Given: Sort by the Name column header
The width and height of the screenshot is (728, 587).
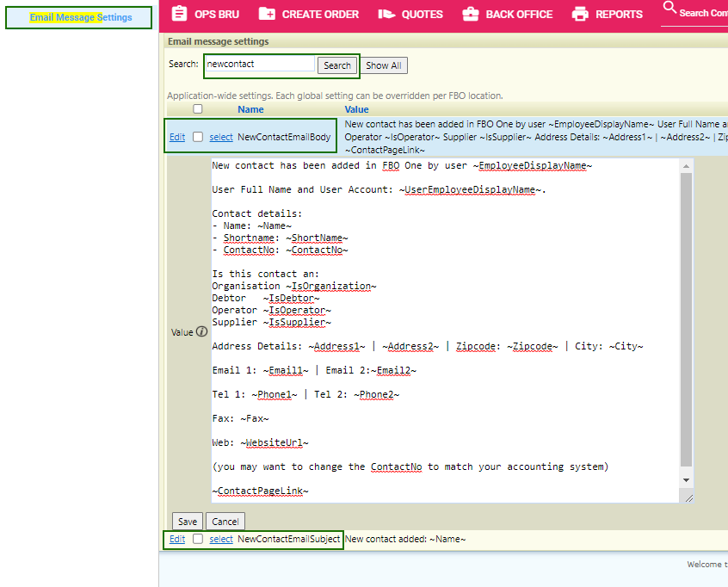Looking at the screenshot, I should pyautogui.click(x=250, y=109).
